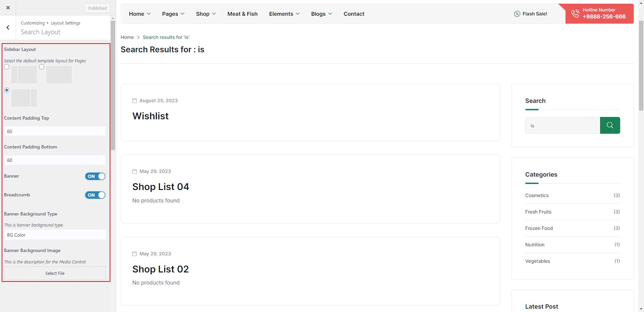
Task: Click the breadcrumb chevron separator
Action: click(138, 37)
